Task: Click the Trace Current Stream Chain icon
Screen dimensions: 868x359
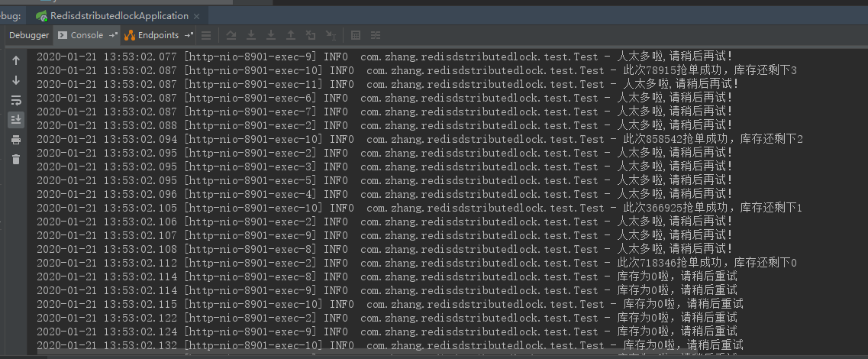Action: click(376, 35)
